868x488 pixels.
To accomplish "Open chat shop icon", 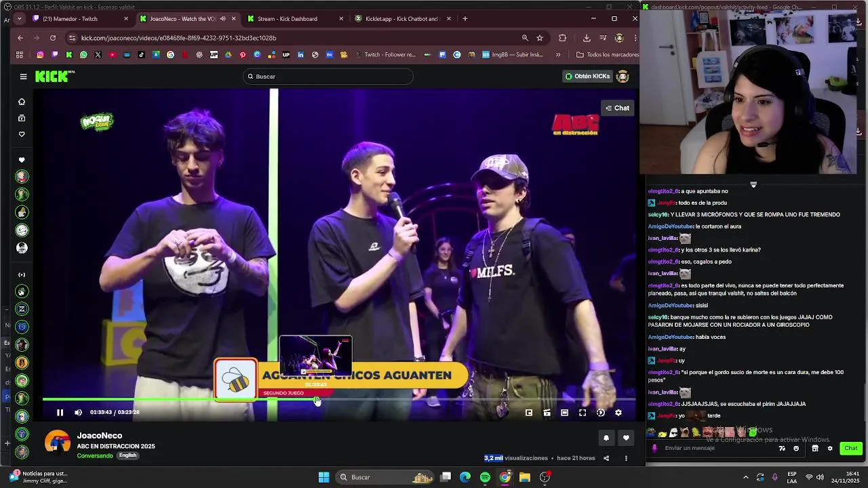I will click(x=815, y=448).
